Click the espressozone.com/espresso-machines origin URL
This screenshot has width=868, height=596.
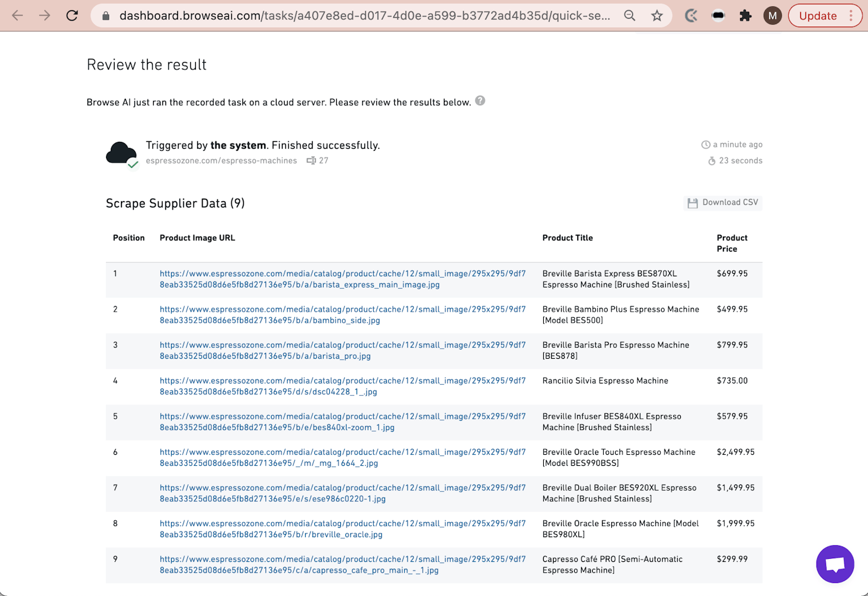[x=221, y=161]
